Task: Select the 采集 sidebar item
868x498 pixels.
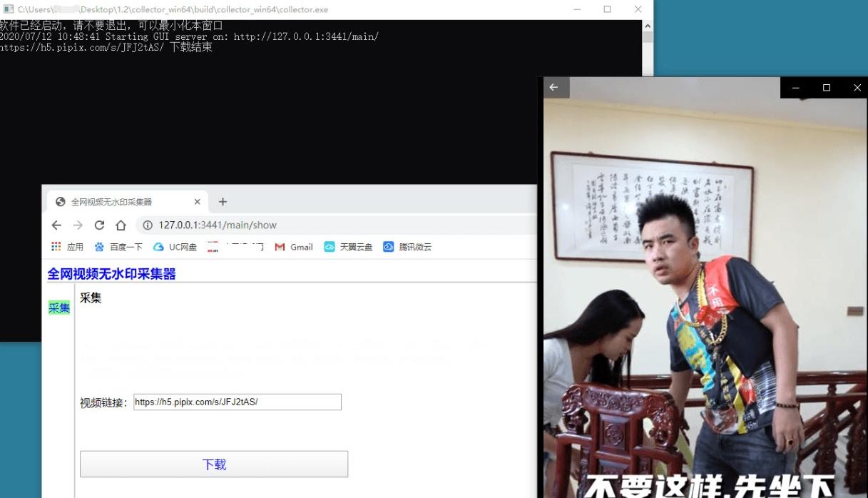Action: pos(59,308)
